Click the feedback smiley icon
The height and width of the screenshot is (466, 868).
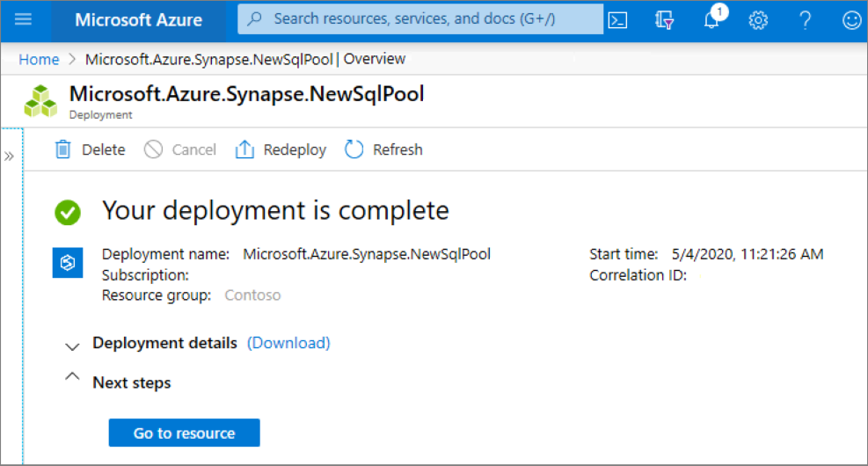[850, 19]
